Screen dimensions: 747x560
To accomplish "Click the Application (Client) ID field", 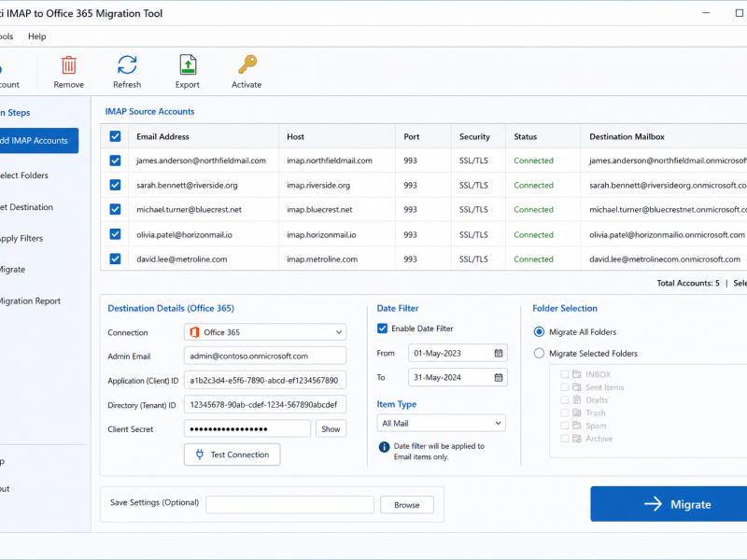I will click(265, 381).
